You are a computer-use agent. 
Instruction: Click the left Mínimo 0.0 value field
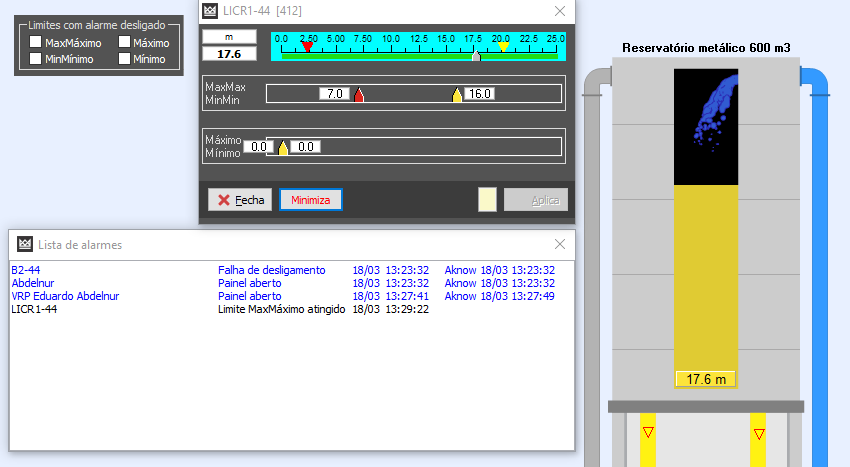(x=258, y=146)
